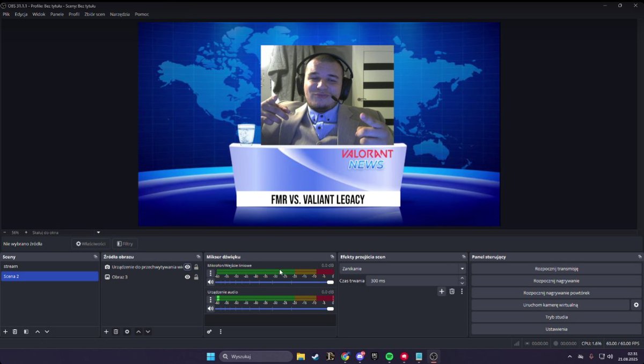The width and height of the screenshot is (644, 364).
Task: Open the Profil menu
Action: tap(74, 14)
